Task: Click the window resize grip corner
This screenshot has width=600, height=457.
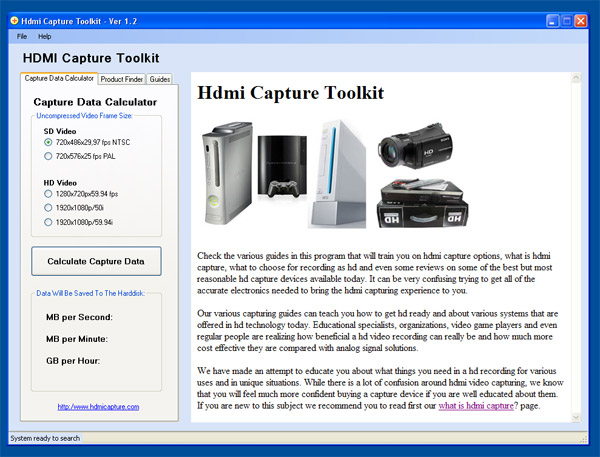Action: [x=584, y=439]
